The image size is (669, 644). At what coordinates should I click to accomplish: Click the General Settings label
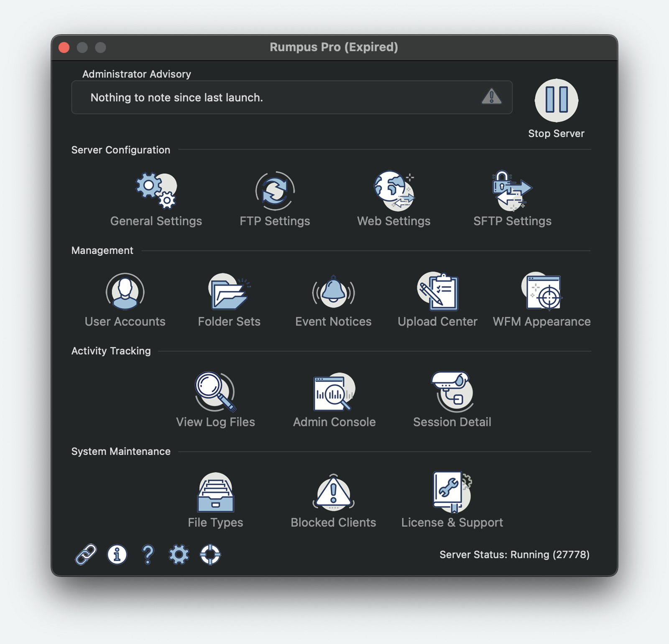[x=156, y=221]
